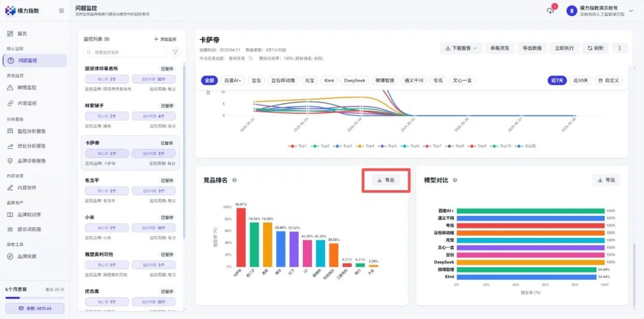Viewport: 644px width, 319px height.
Task: Select the 百度AI+ model tab
Action: (x=233, y=80)
